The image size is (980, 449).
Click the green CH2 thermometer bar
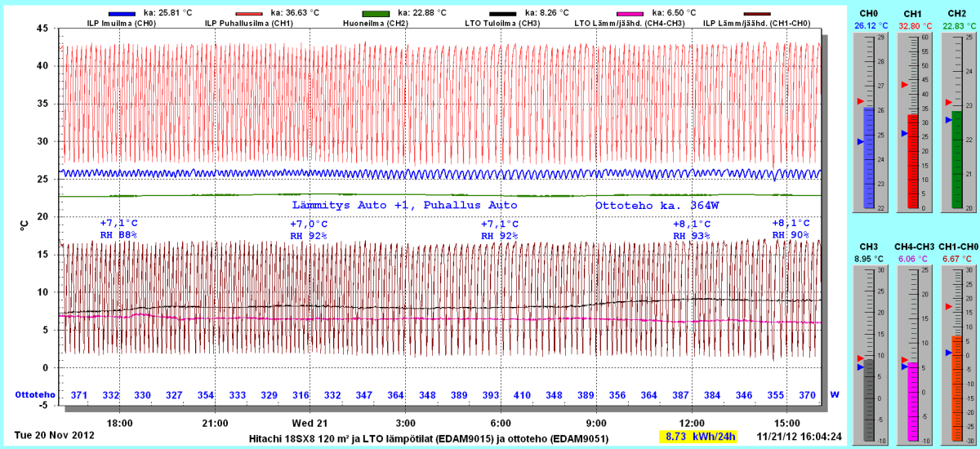957,160
